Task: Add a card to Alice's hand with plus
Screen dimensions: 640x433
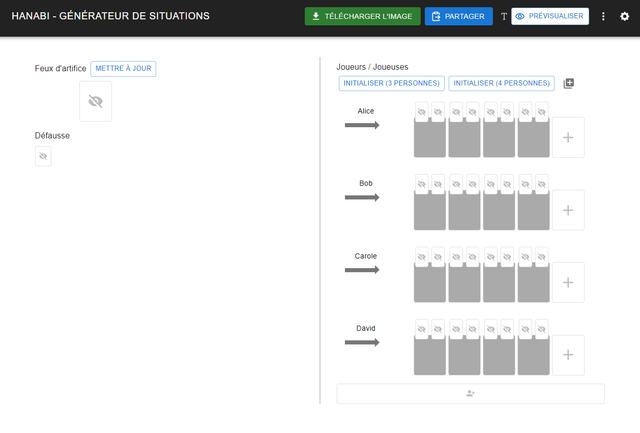Action: 568,137
